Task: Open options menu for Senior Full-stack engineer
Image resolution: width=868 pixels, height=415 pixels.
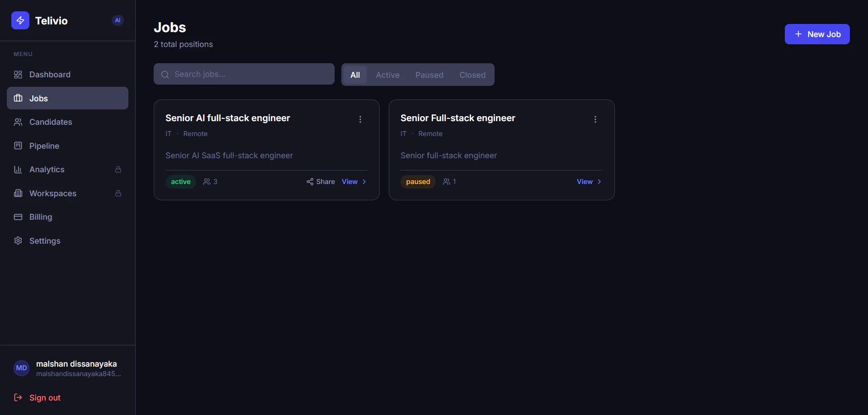Action: click(x=595, y=119)
